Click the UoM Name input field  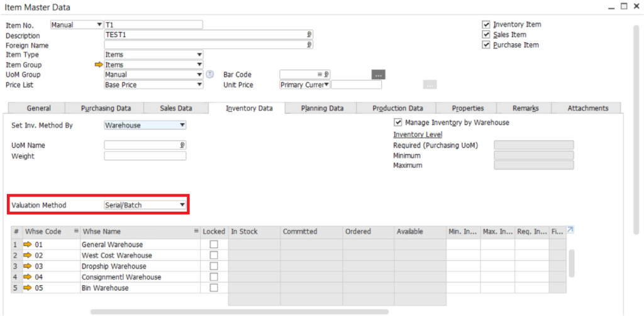pos(145,145)
